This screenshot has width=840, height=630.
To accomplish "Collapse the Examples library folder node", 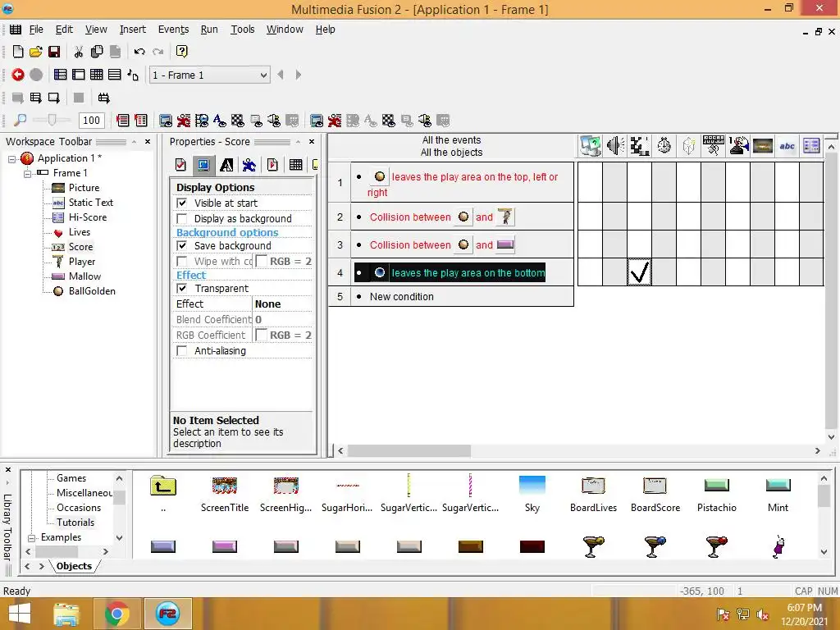I will click(31, 538).
